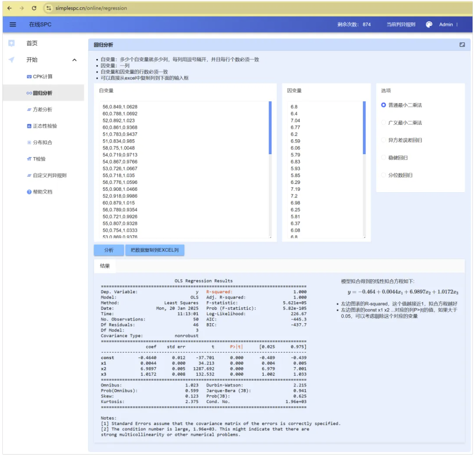Open the hamburger menu icon

click(13, 25)
